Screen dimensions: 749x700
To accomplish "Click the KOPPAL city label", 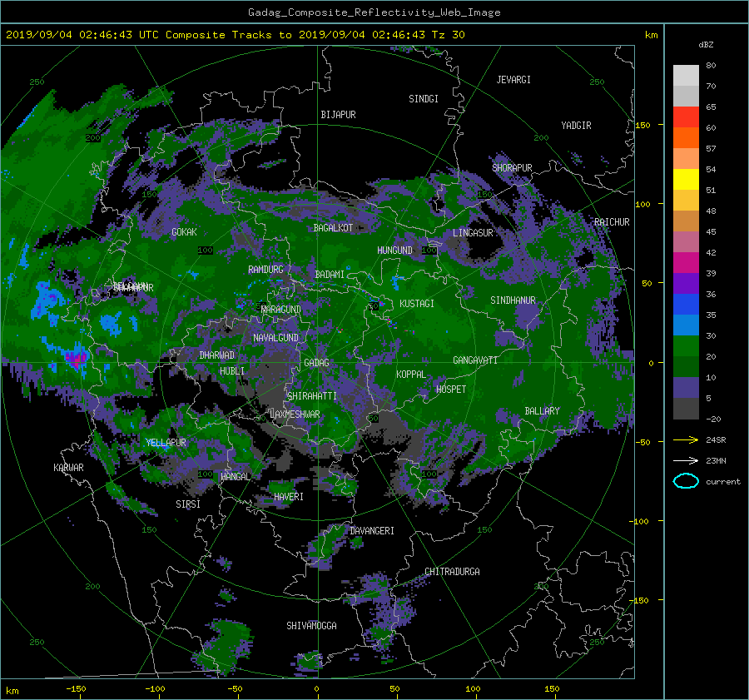I will tap(411, 374).
